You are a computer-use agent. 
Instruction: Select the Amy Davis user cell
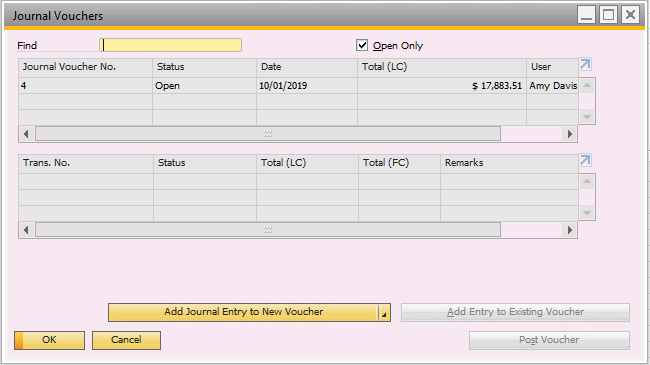pos(553,85)
